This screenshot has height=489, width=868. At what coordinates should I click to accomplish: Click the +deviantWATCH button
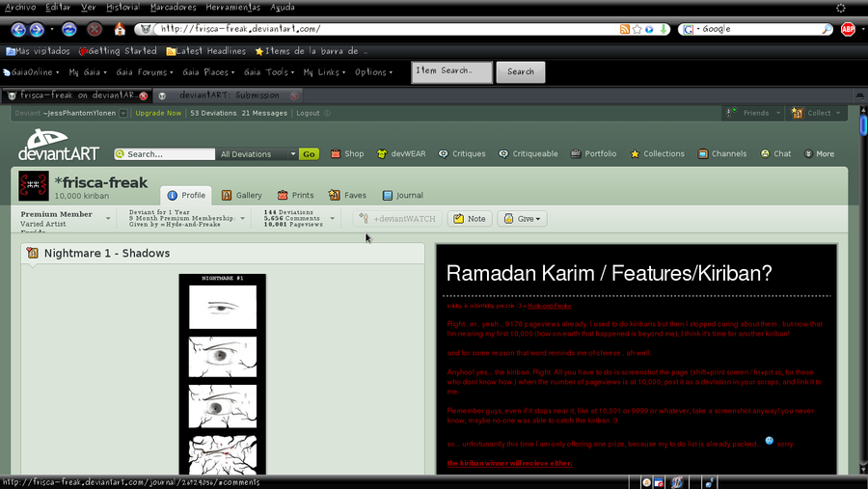click(x=397, y=219)
